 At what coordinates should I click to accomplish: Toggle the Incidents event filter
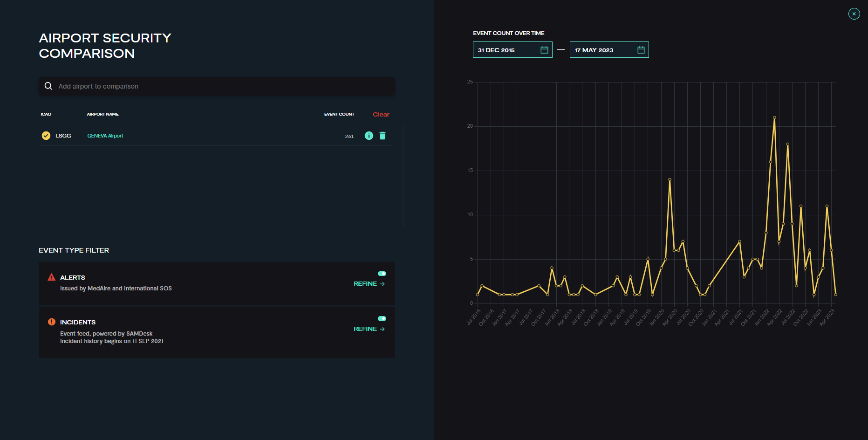coord(382,319)
